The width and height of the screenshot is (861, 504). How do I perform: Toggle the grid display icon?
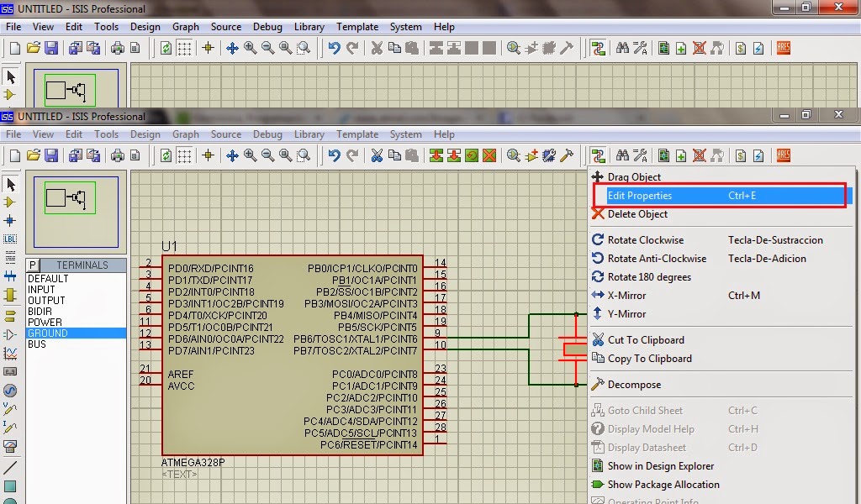click(x=184, y=155)
